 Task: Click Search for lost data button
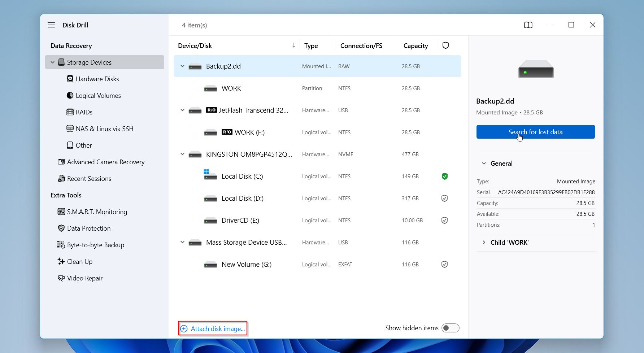[x=535, y=132]
